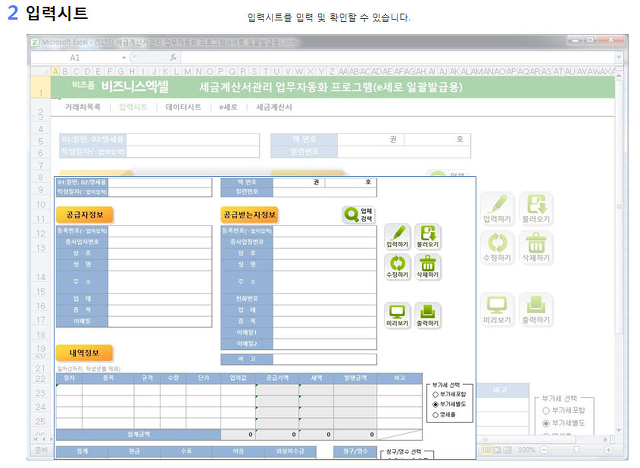Click 외상미수금 header in bottom table
640x468 pixels.
click(290, 451)
